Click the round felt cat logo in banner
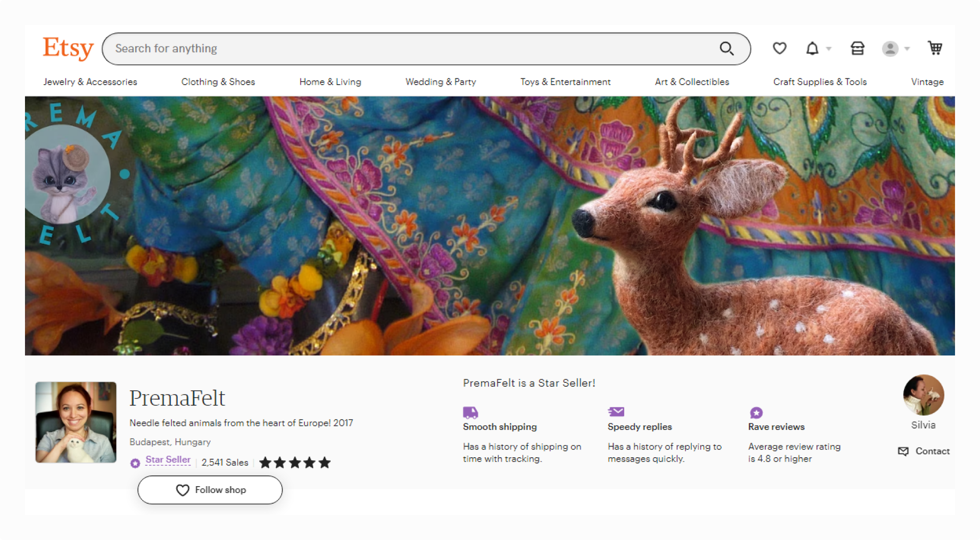The image size is (980, 540). [x=68, y=174]
